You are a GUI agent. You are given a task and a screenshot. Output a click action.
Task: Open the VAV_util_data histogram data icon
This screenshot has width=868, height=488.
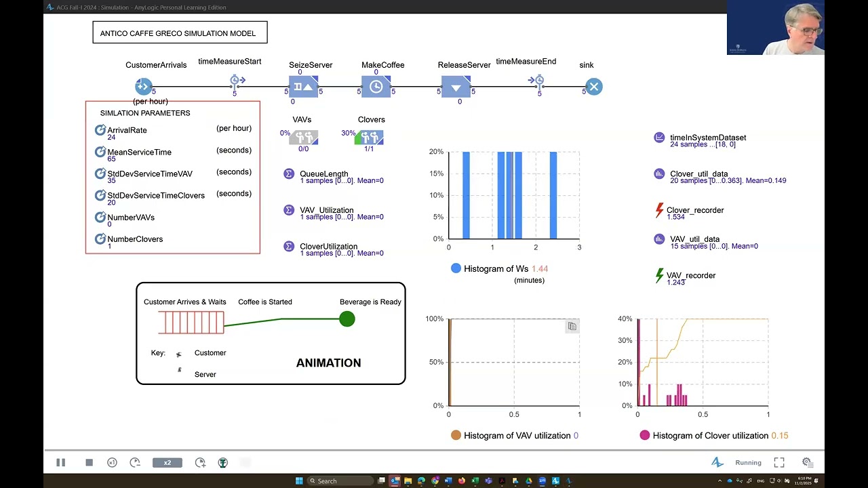click(x=659, y=239)
